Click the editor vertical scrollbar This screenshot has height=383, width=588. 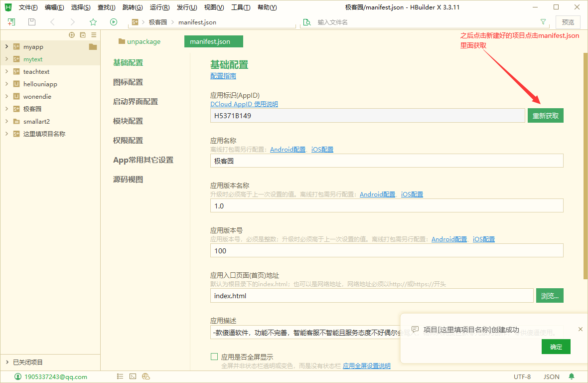click(586, 166)
